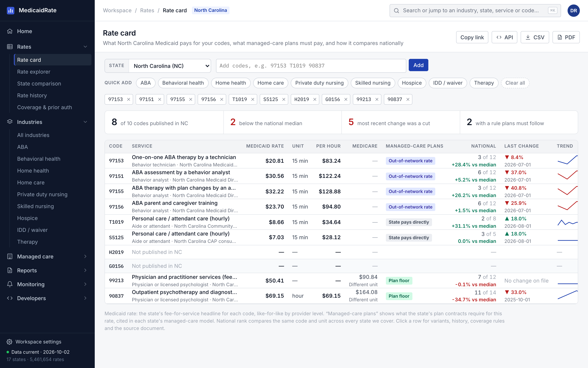Click the Managed care building icon
Image resolution: width=588 pixels, height=368 pixels.
pos(10,256)
